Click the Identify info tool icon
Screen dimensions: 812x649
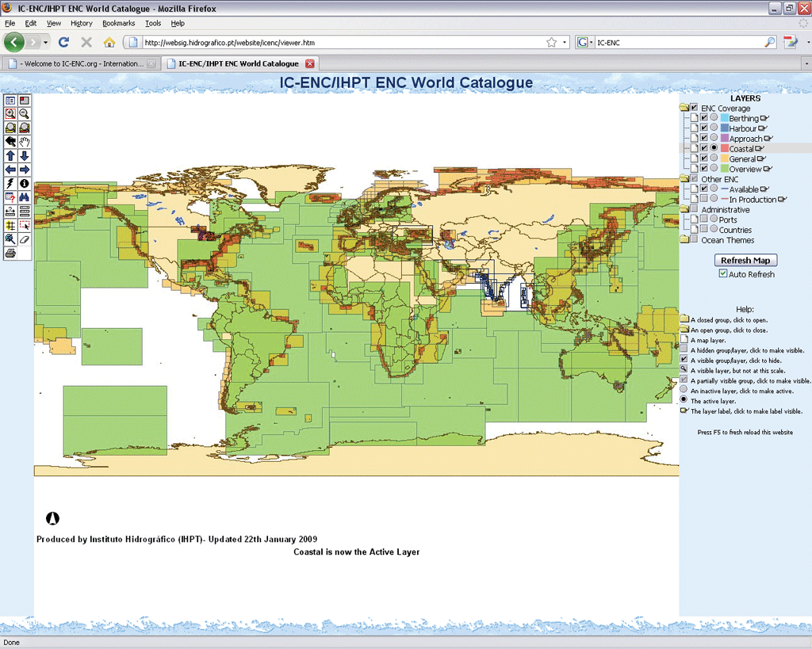(25, 183)
